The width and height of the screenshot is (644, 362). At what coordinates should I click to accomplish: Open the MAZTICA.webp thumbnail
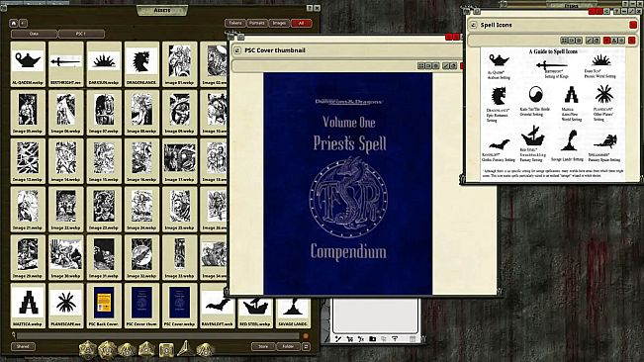click(x=28, y=306)
